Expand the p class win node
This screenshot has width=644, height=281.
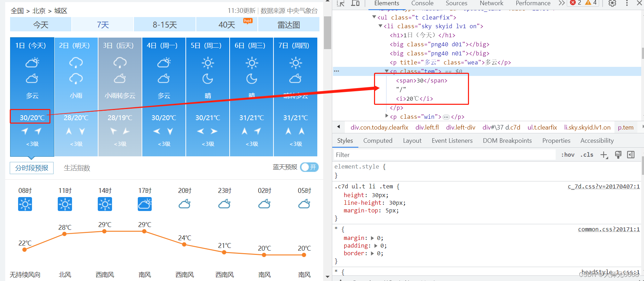pos(387,116)
